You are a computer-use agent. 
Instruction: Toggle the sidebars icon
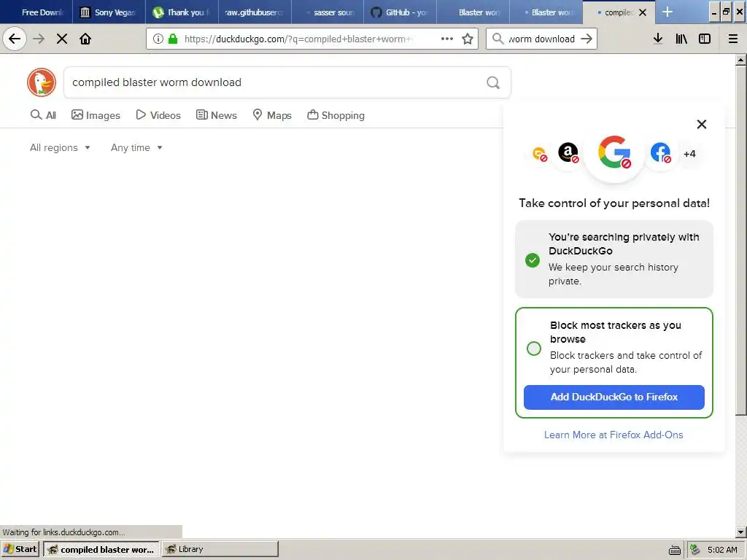tap(705, 39)
